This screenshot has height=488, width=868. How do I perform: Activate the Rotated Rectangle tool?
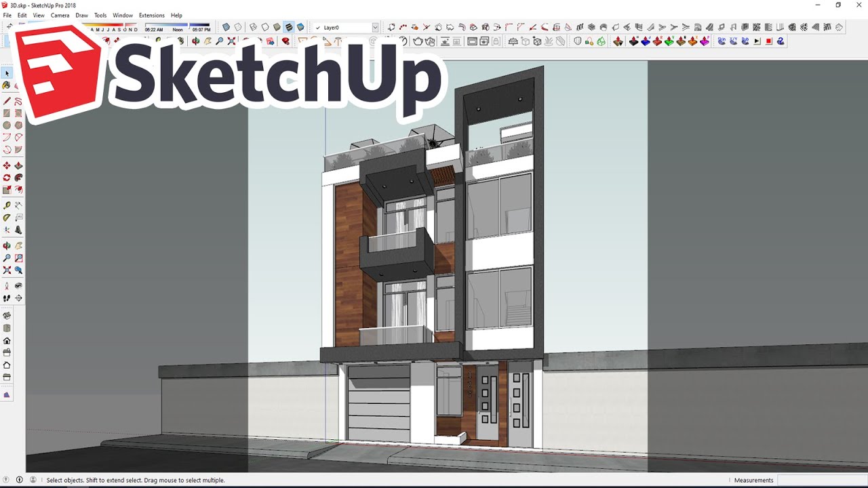click(x=18, y=113)
